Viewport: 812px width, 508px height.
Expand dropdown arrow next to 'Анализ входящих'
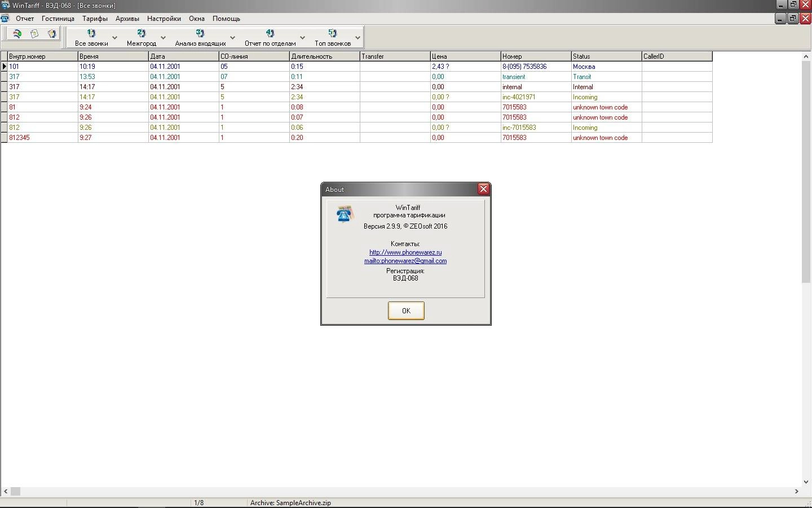pyautogui.click(x=232, y=38)
